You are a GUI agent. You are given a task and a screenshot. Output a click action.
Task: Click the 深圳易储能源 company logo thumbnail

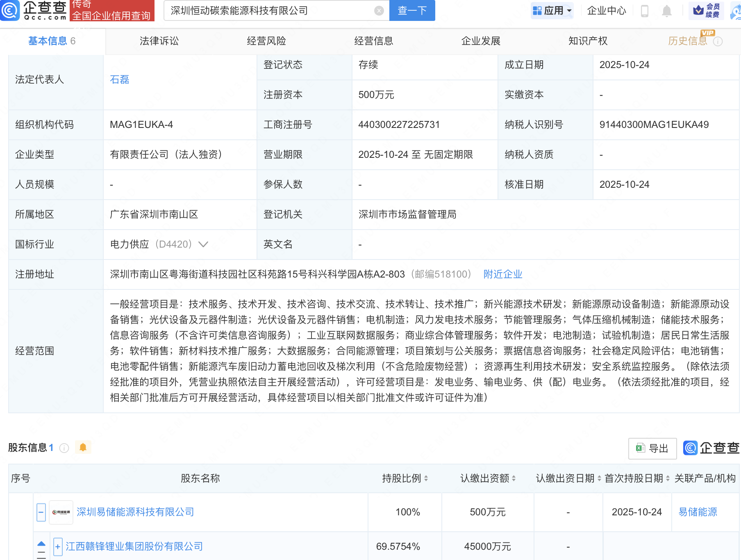tap(61, 512)
